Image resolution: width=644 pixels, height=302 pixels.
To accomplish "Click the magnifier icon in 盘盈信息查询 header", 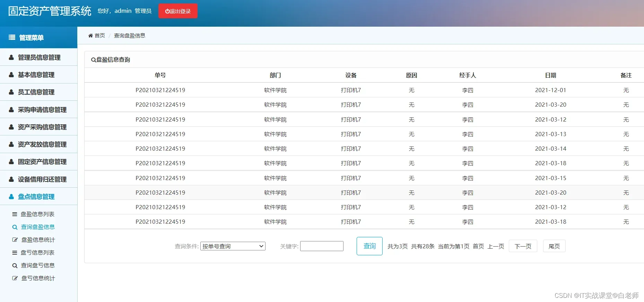I will pos(93,60).
